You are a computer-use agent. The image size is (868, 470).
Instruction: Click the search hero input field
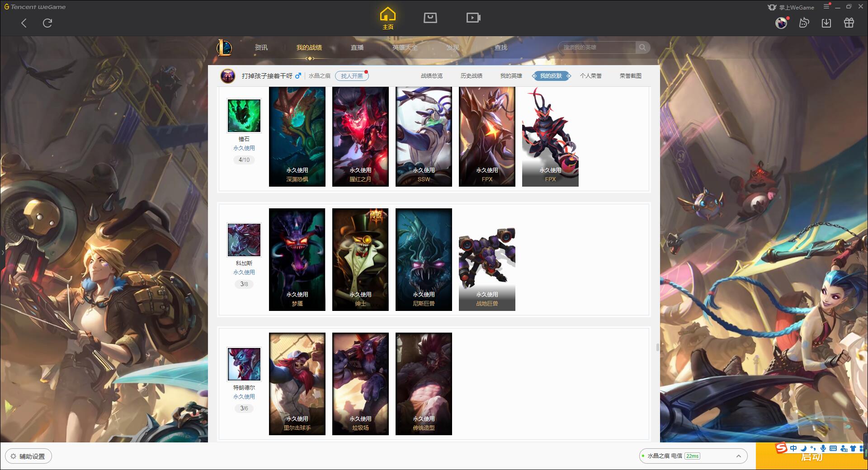coord(597,47)
